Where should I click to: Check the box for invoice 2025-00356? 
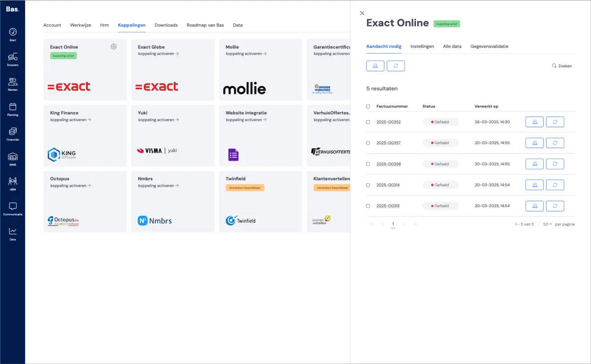[x=368, y=164]
